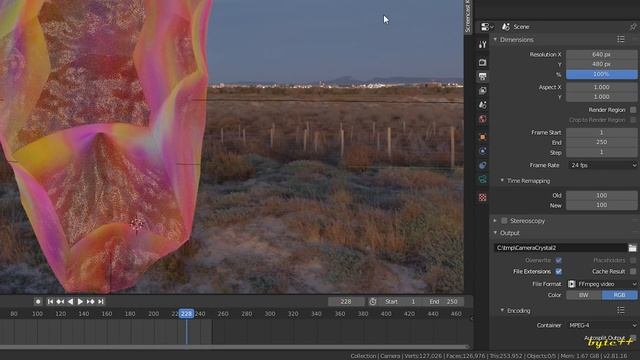
Task: Open the Container MPEG-4 dropdown
Action: (x=602, y=325)
